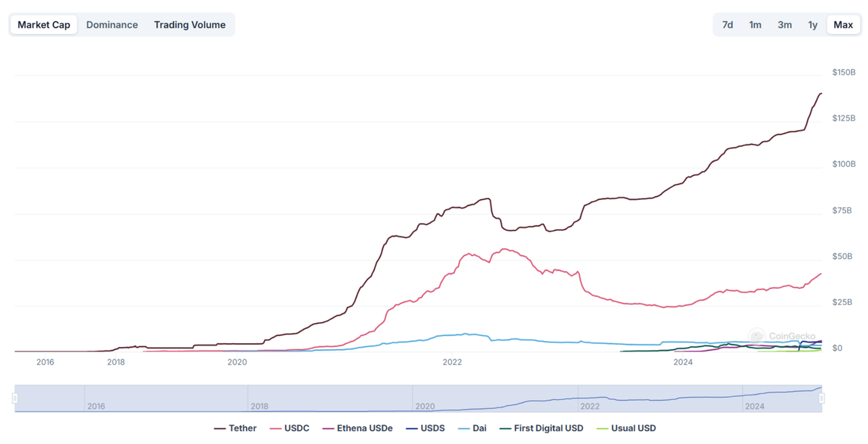Toggle Usual USD legend item
This screenshot has height=444, width=868.
coord(626,428)
